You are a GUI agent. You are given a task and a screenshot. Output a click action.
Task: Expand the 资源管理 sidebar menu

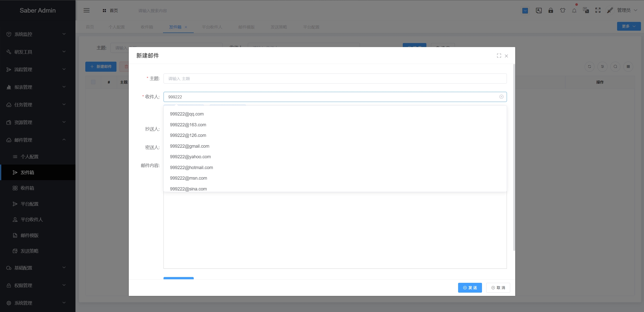pos(38,122)
